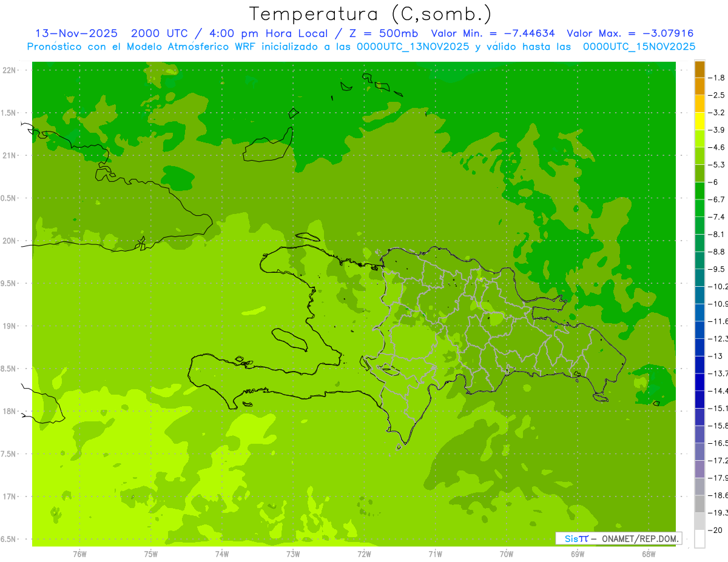The height and width of the screenshot is (562, 728).
Task: Click the '72W' longitude axis label
Action: coord(364,554)
